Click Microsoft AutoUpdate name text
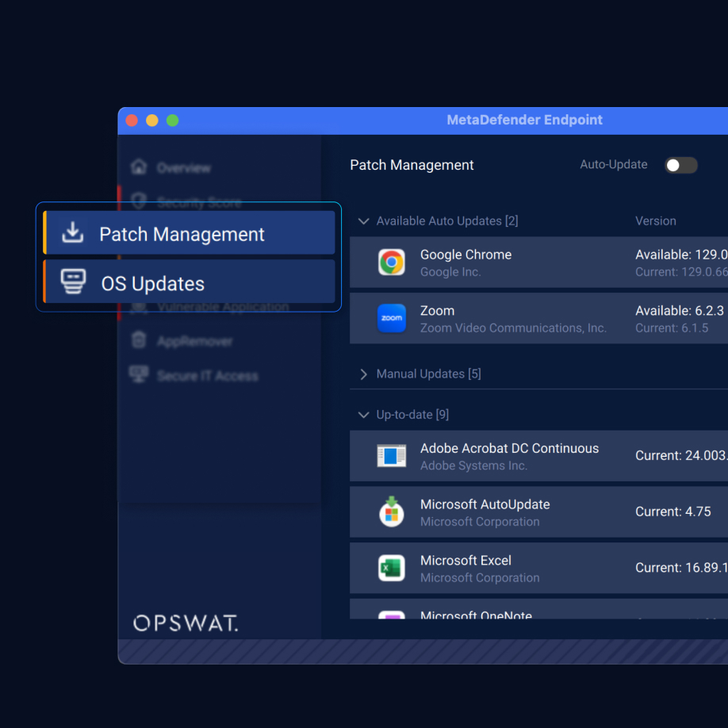The width and height of the screenshot is (728, 728). coord(485,504)
